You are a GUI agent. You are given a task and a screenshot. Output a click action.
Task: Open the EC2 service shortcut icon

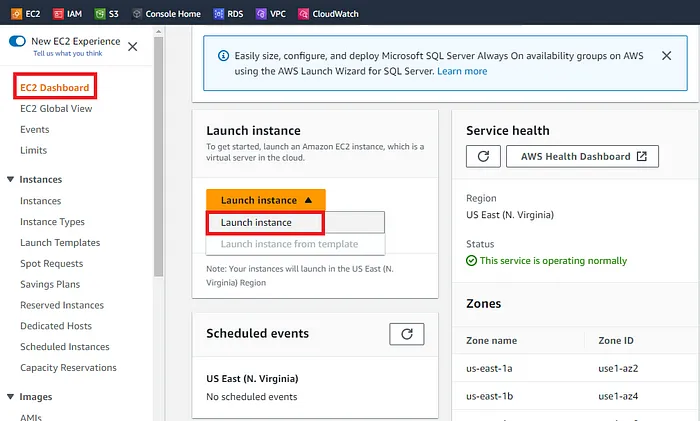pos(17,14)
